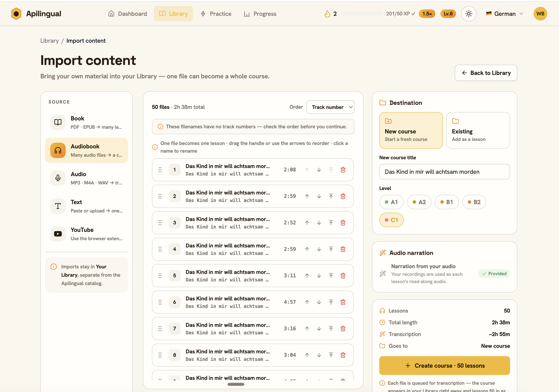Move file 5 to top
This screenshot has width=559, height=392.
coord(331,275)
